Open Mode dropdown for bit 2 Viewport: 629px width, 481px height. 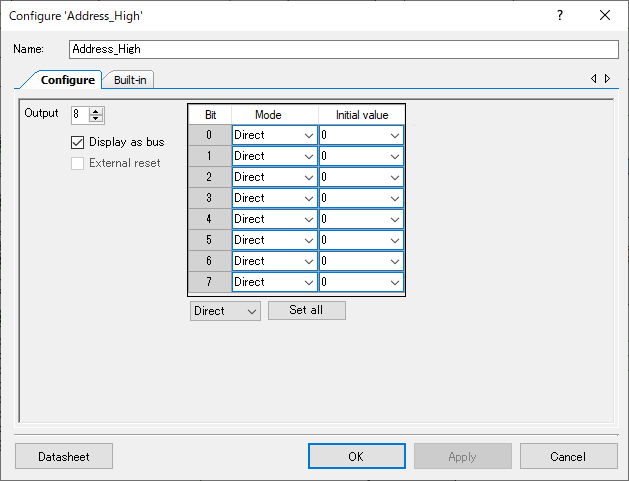(x=275, y=177)
